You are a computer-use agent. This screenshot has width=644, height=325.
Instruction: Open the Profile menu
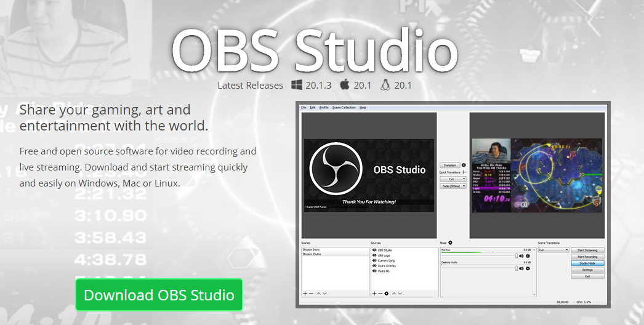[324, 108]
